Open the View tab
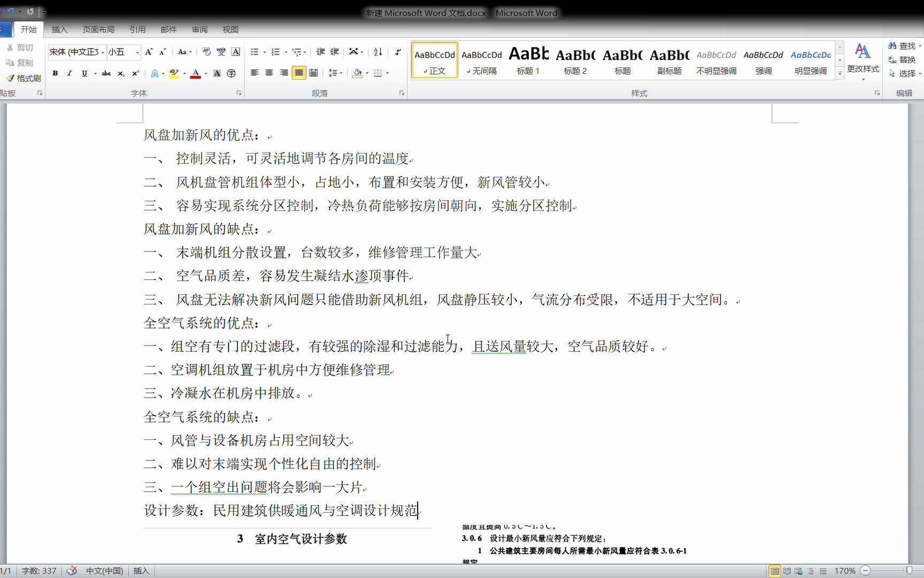Viewport: 924px width, 578px height. 230,29
